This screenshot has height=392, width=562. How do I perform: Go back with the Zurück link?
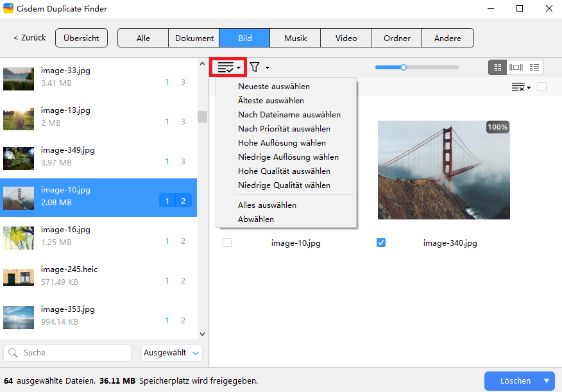pos(30,38)
